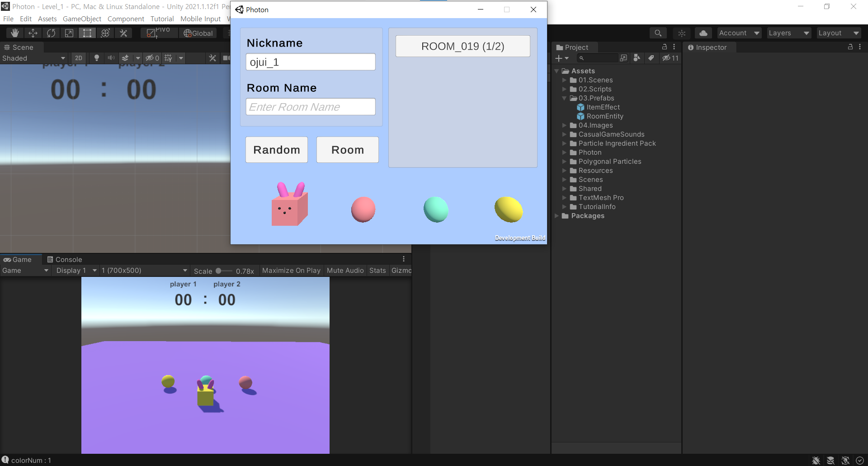Search by type in Project

[637, 58]
